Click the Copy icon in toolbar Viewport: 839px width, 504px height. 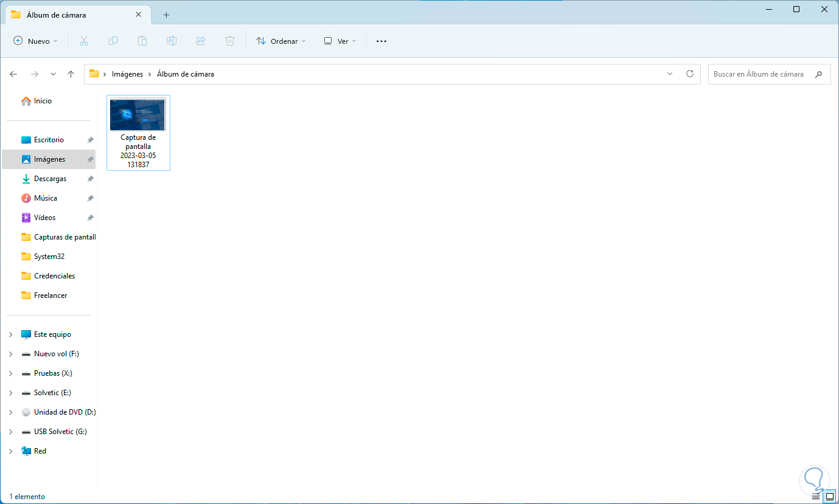click(113, 41)
